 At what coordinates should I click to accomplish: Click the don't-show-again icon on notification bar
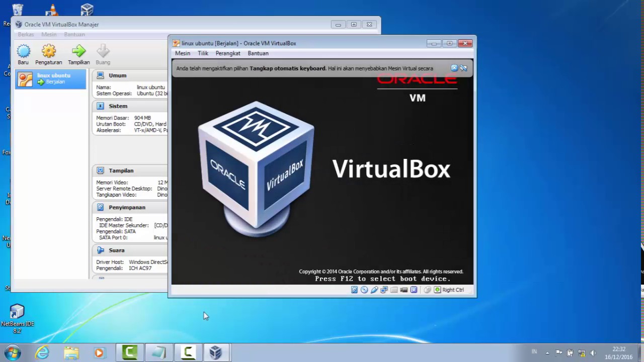[463, 68]
